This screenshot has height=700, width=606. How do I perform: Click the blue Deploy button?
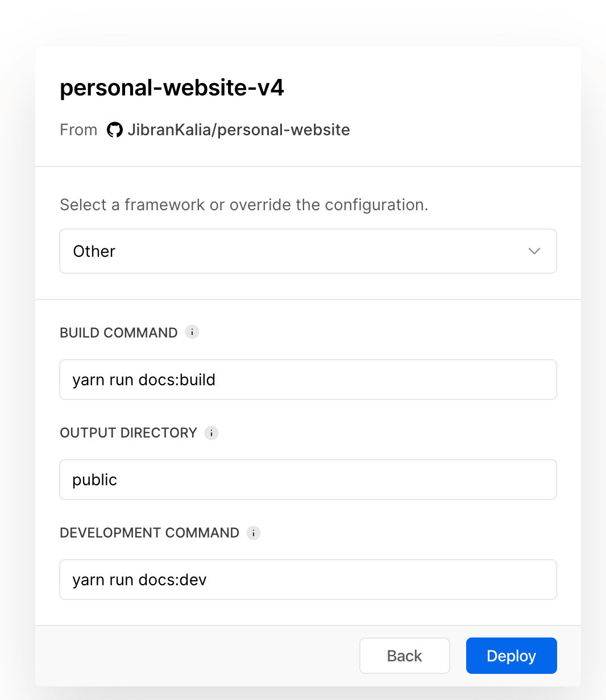511,656
